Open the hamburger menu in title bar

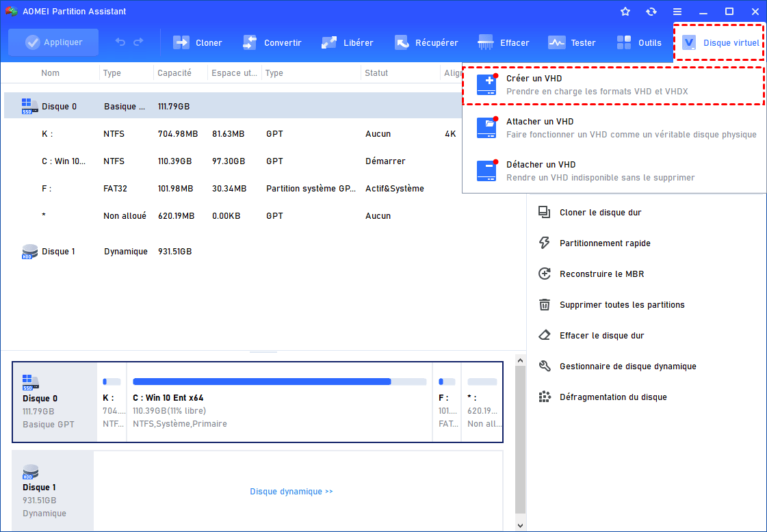tap(677, 11)
